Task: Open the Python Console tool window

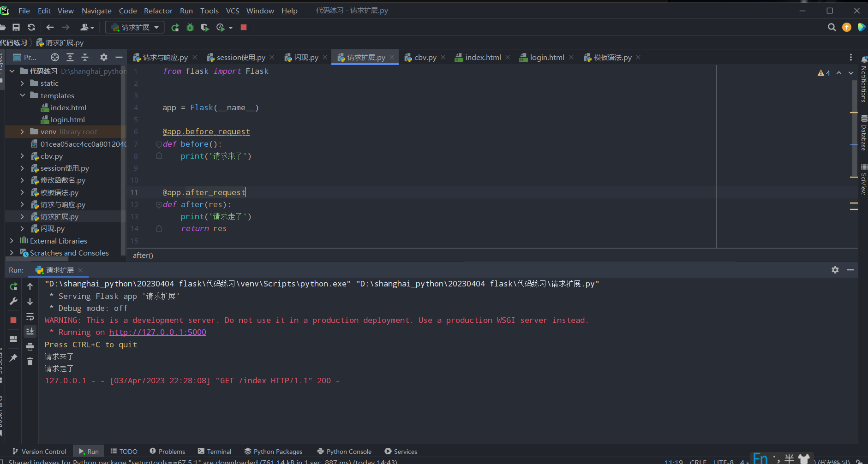Action: point(344,452)
